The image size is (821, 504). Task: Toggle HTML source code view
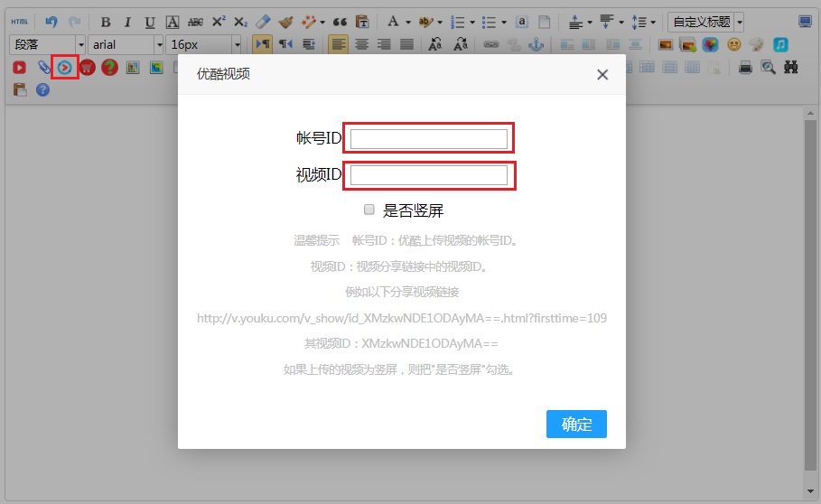[19, 22]
